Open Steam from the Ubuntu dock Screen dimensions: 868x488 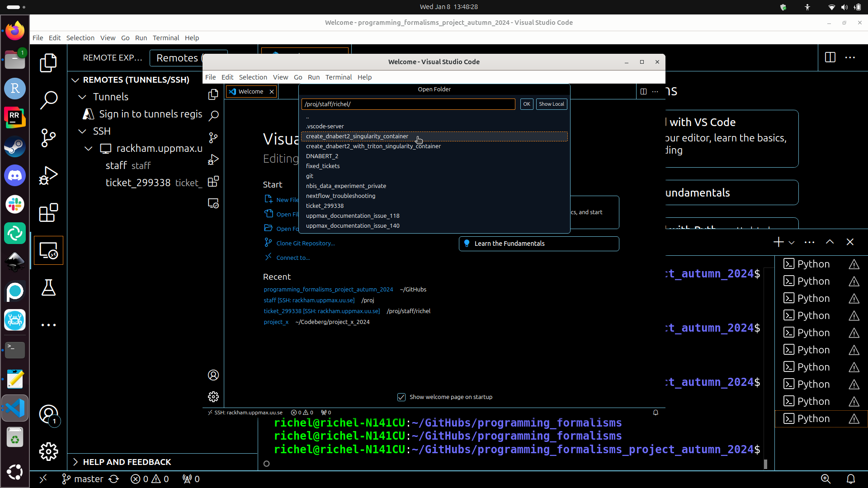click(15, 146)
